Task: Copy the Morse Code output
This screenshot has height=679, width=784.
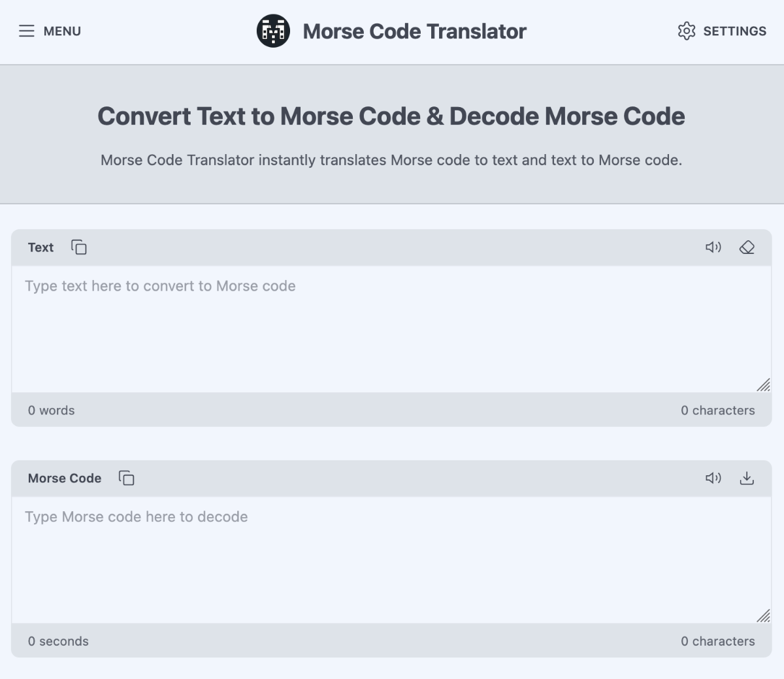Action: coord(125,479)
